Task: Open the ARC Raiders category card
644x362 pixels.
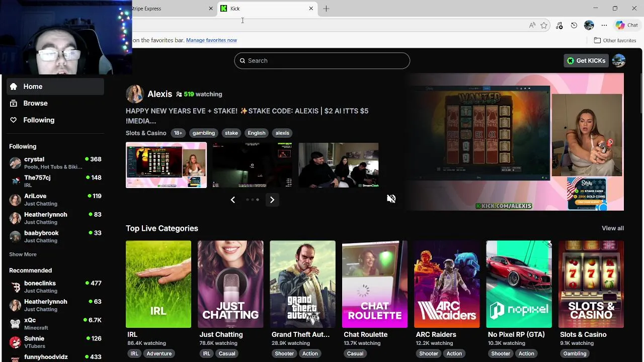Action: point(447,284)
